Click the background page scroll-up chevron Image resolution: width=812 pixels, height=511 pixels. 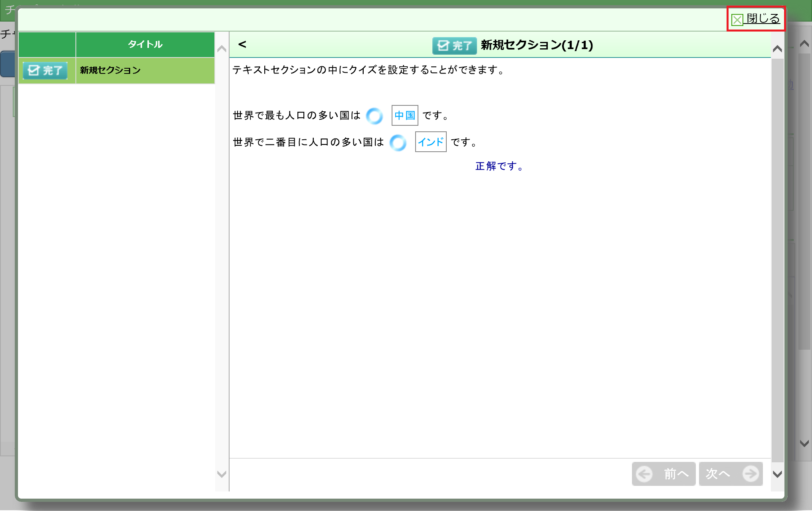pyautogui.click(x=804, y=44)
